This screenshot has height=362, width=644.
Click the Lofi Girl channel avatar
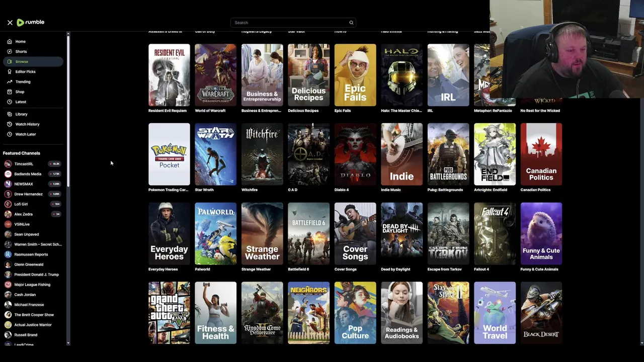tap(8, 204)
